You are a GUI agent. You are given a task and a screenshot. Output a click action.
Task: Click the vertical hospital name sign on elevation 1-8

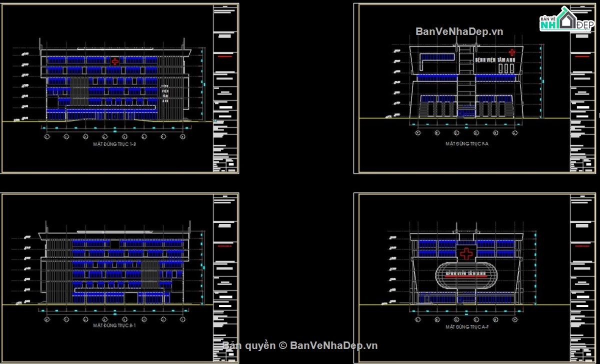(165, 93)
